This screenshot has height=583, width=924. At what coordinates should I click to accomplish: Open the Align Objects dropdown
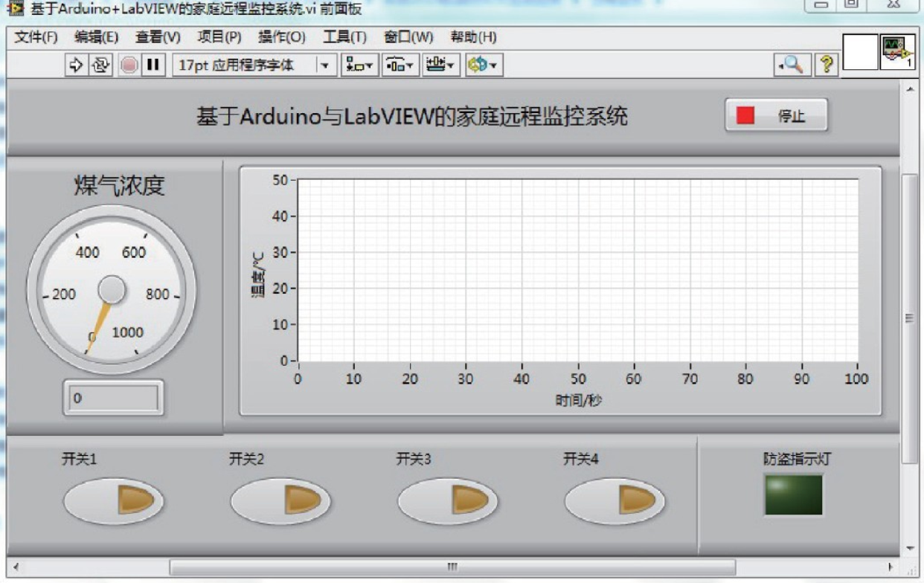[360, 65]
